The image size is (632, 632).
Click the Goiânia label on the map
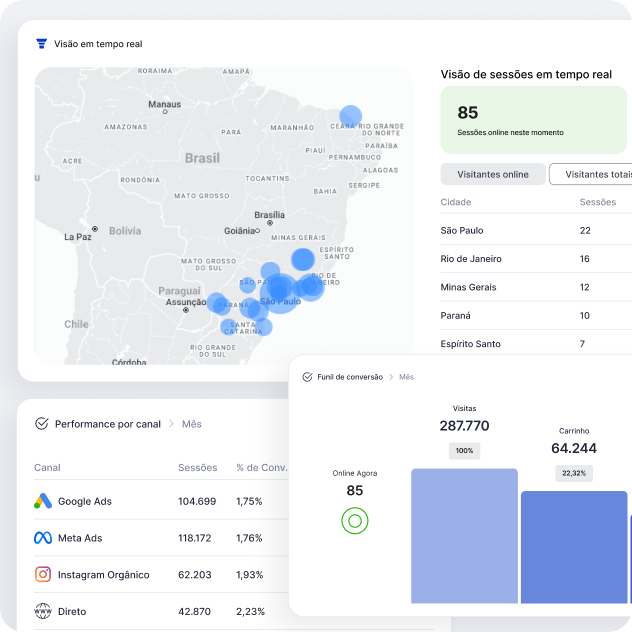coord(240,231)
